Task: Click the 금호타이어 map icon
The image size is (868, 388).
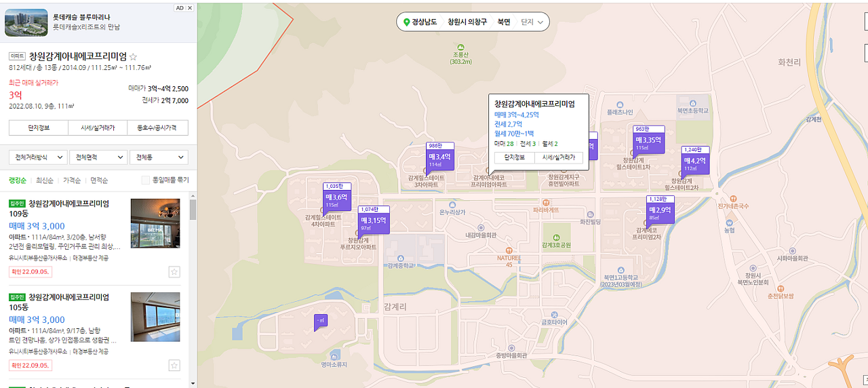Action: tap(554, 315)
